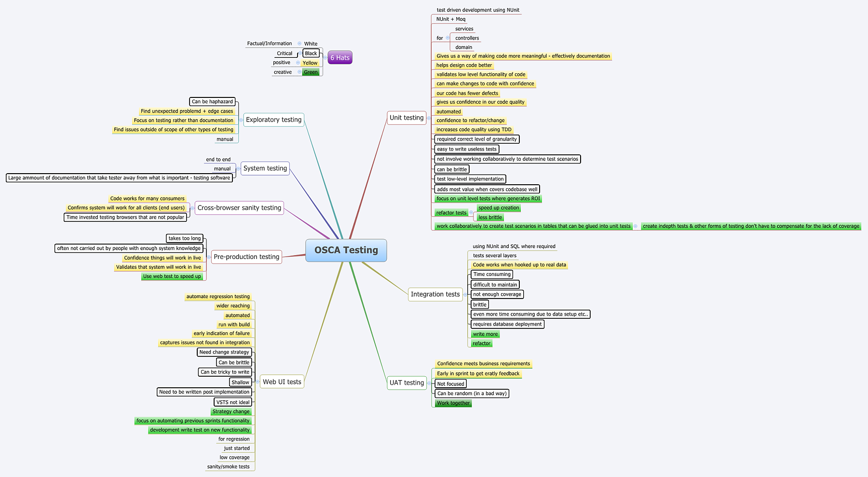
Task: Select the System testing topic
Action: [x=265, y=168]
